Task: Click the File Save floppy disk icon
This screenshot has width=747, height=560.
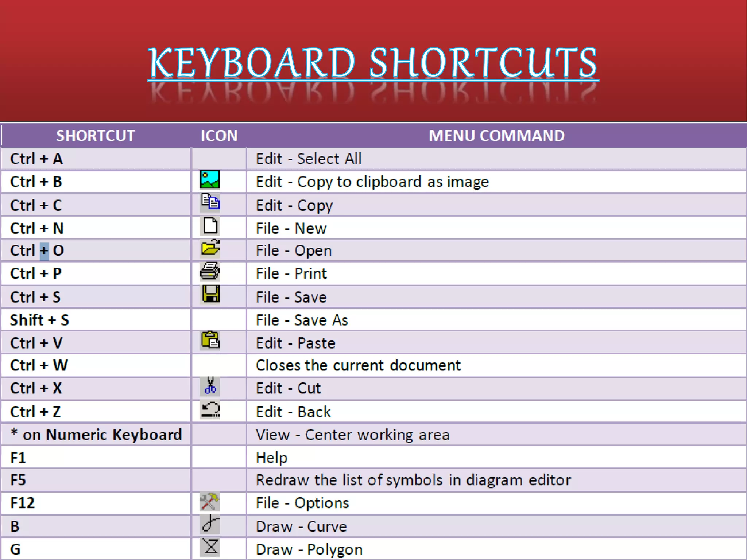Action: [211, 294]
